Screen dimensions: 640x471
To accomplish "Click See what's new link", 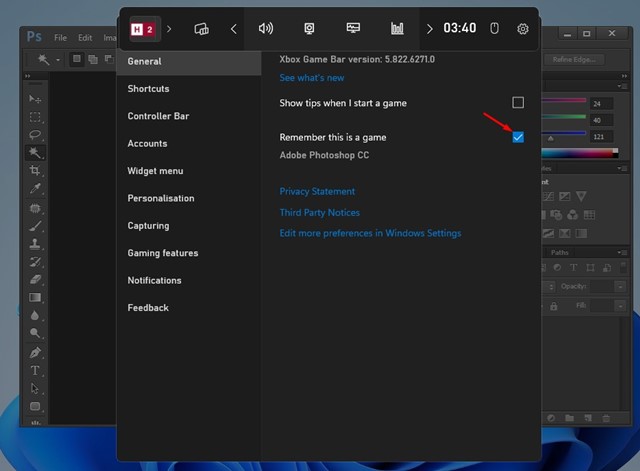I will (312, 78).
